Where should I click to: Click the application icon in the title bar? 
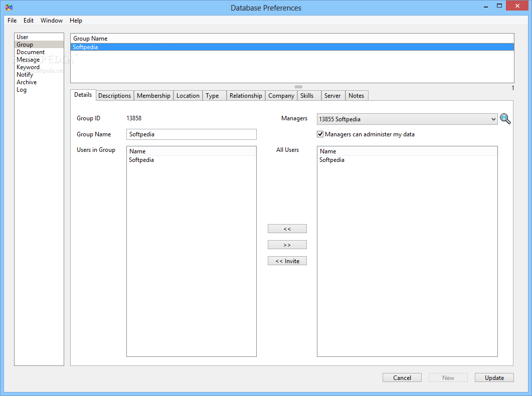[9, 8]
